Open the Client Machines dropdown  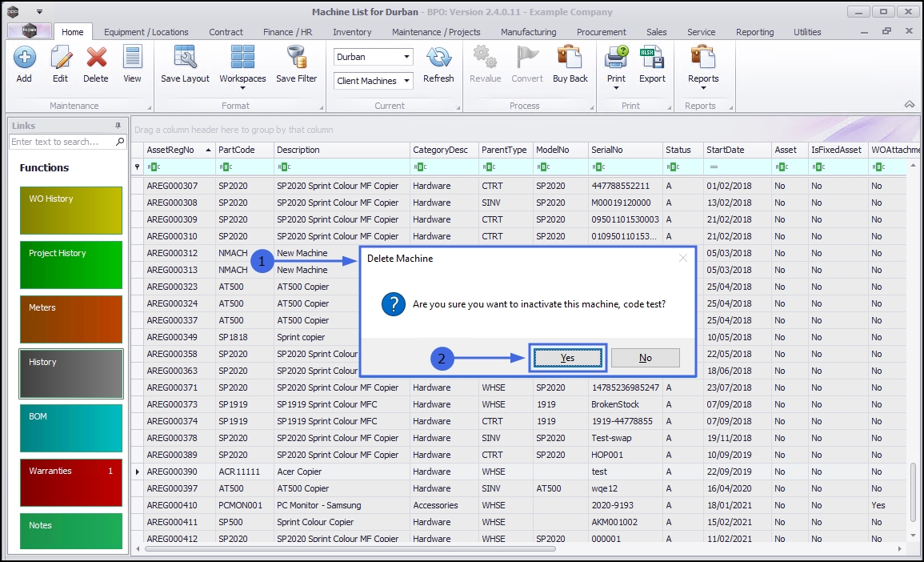[407, 81]
